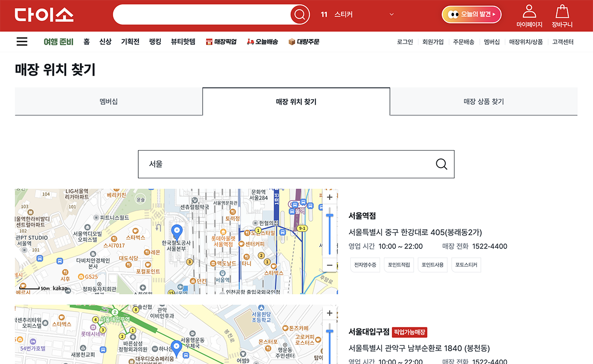The image size is (593, 364).
Task: Click the kakao logo on 서울역점 map
Action: point(60,287)
